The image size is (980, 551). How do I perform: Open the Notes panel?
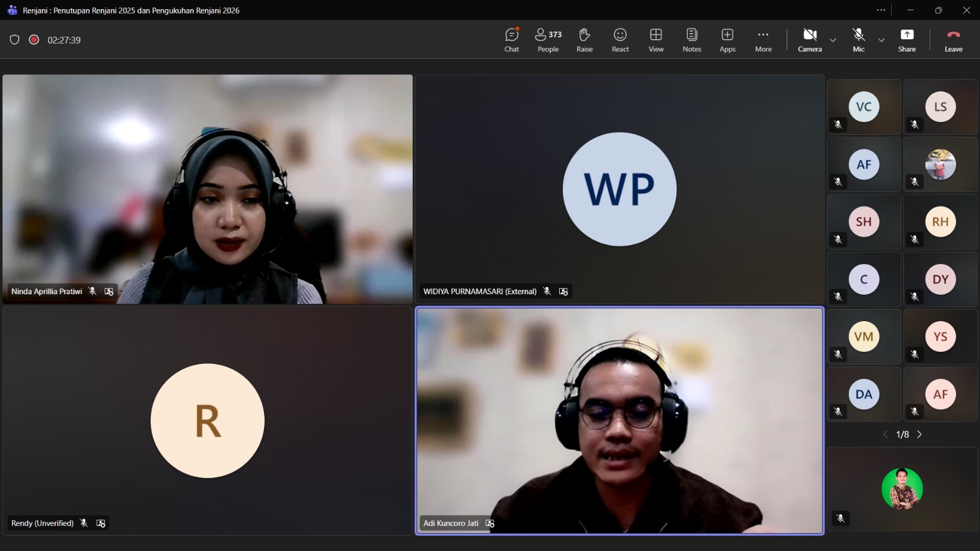click(692, 40)
